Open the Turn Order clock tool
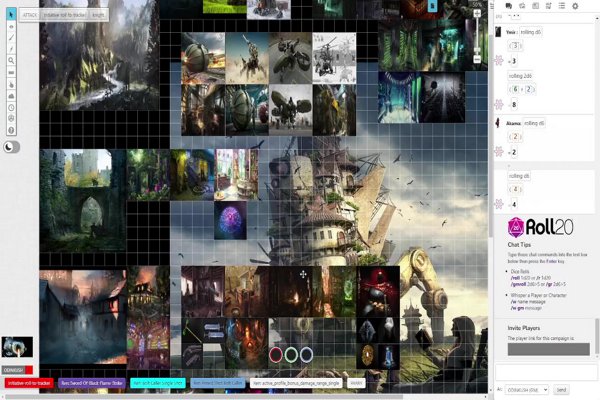 [11, 108]
